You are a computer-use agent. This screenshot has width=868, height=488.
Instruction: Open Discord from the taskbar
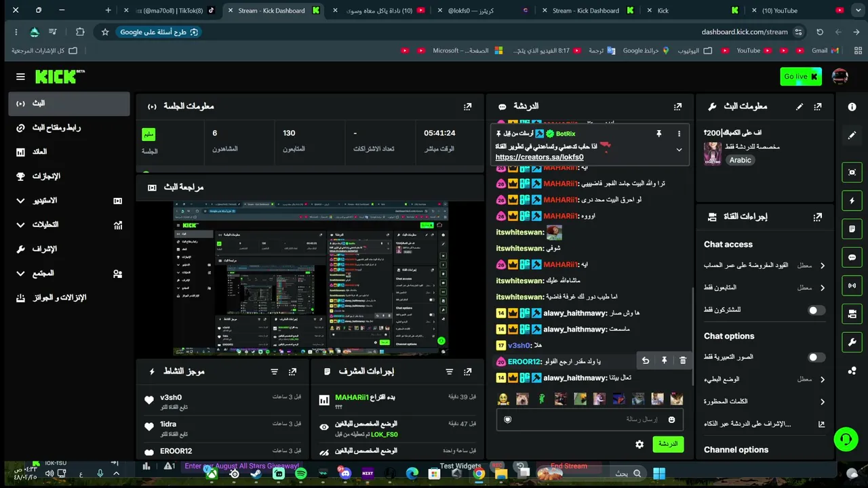[x=345, y=474]
